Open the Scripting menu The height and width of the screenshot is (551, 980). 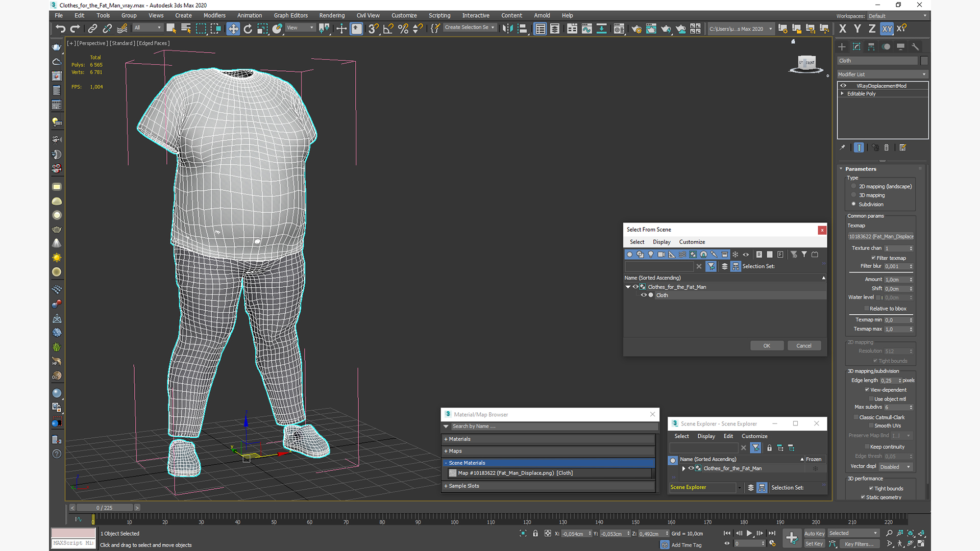coord(439,15)
